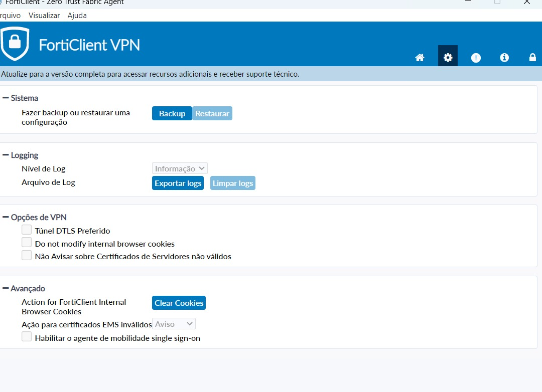Click 'Ação para certificados EMS inválidos' label
The height and width of the screenshot is (392, 542).
[87, 325]
